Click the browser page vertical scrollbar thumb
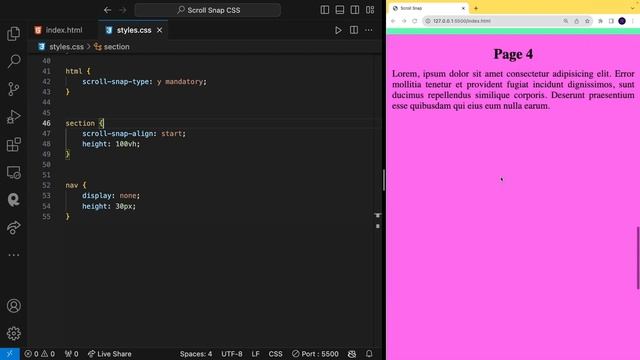Viewport: 640px width, 360px height. click(x=638, y=258)
